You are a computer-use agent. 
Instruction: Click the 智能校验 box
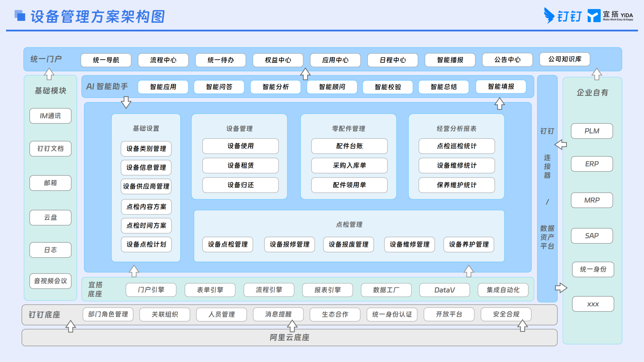(x=388, y=87)
